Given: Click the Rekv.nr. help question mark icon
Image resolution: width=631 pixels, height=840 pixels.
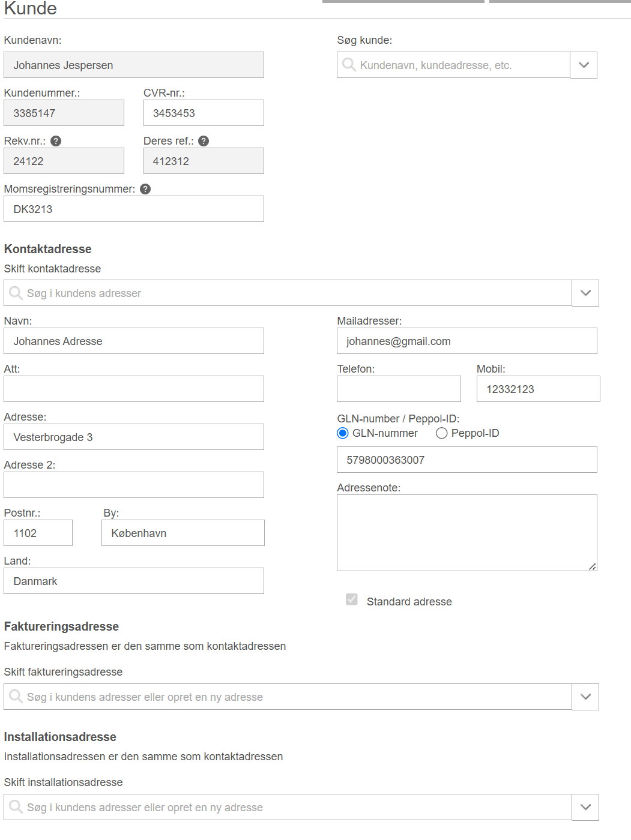Looking at the screenshot, I should (x=56, y=141).
